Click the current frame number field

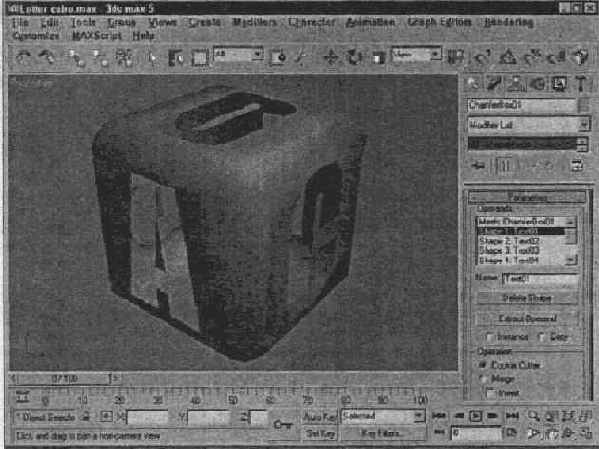pos(476,433)
